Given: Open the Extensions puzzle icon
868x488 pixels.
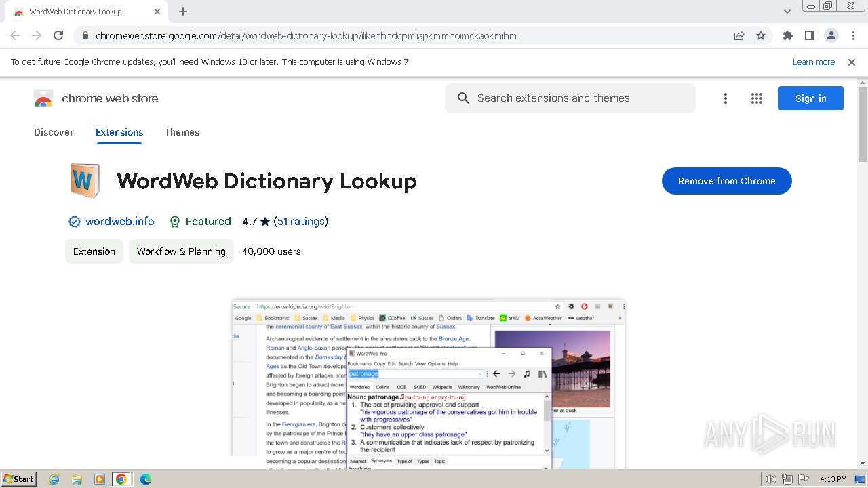Looking at the screenshot, I should click(787, 36).
